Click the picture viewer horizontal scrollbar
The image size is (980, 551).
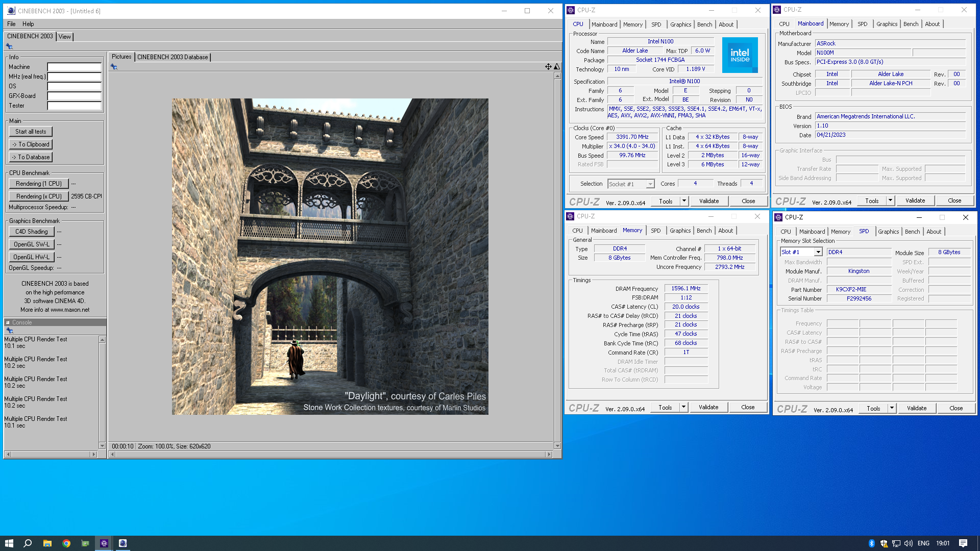click(331, 454)
